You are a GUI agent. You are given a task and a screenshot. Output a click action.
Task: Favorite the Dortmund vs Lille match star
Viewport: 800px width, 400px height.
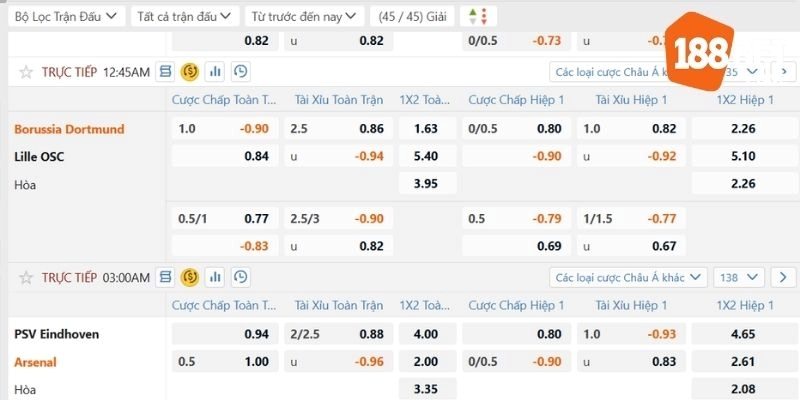[x=26, y=72]
